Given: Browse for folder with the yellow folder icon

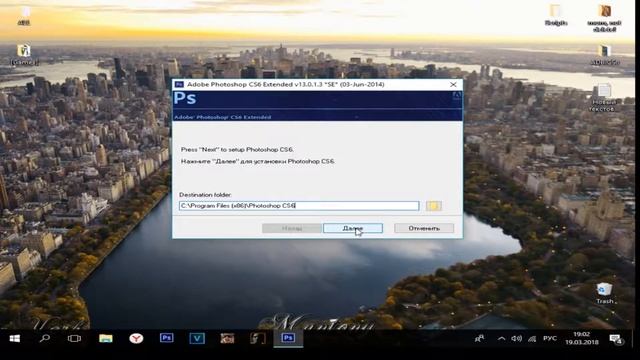Looking at the screenshot, I should pos(433,206).
